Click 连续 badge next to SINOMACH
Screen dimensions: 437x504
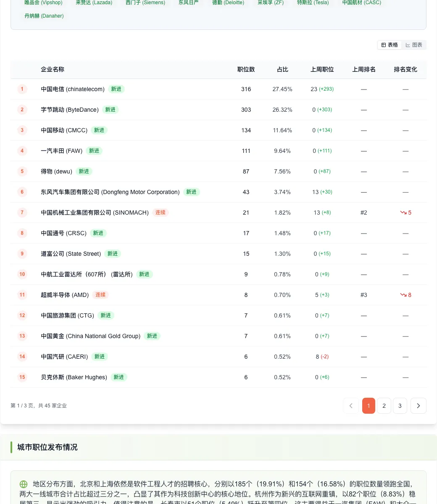pos(161,213)
